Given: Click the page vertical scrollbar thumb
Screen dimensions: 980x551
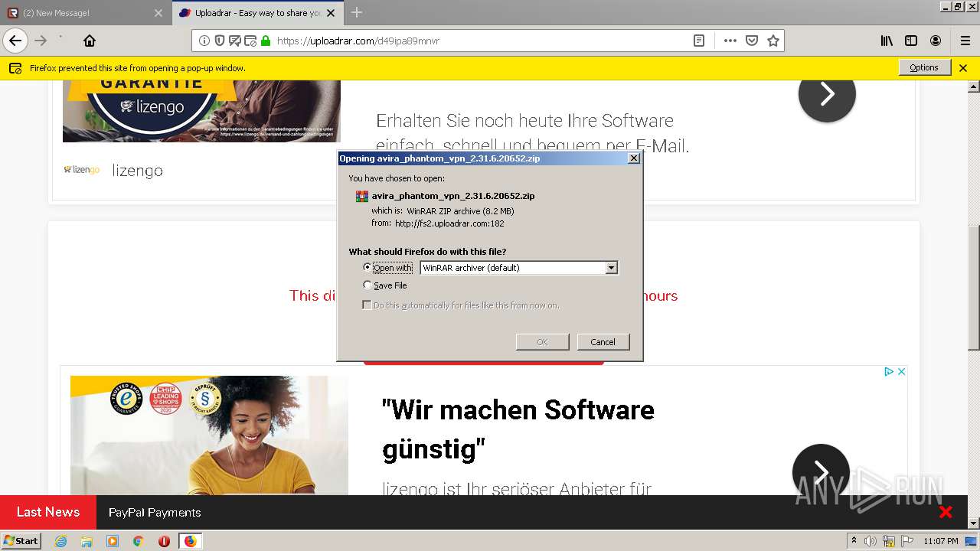Looking at the screenshot, I should click(x=974, y=287).
